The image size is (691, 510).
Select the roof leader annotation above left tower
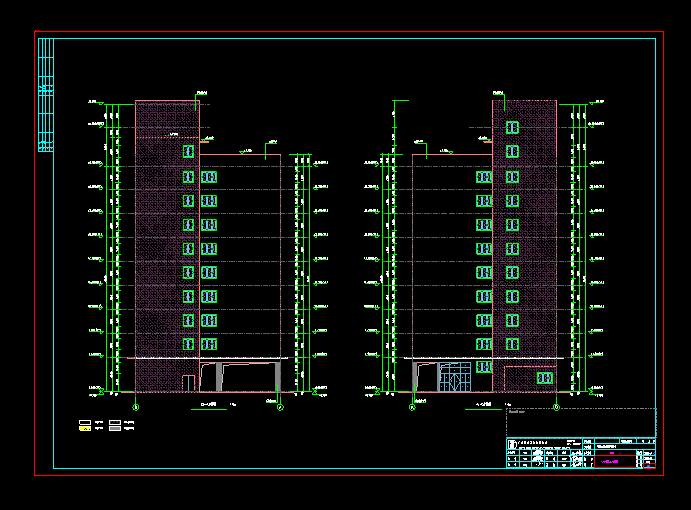click(x=201, y=93)
